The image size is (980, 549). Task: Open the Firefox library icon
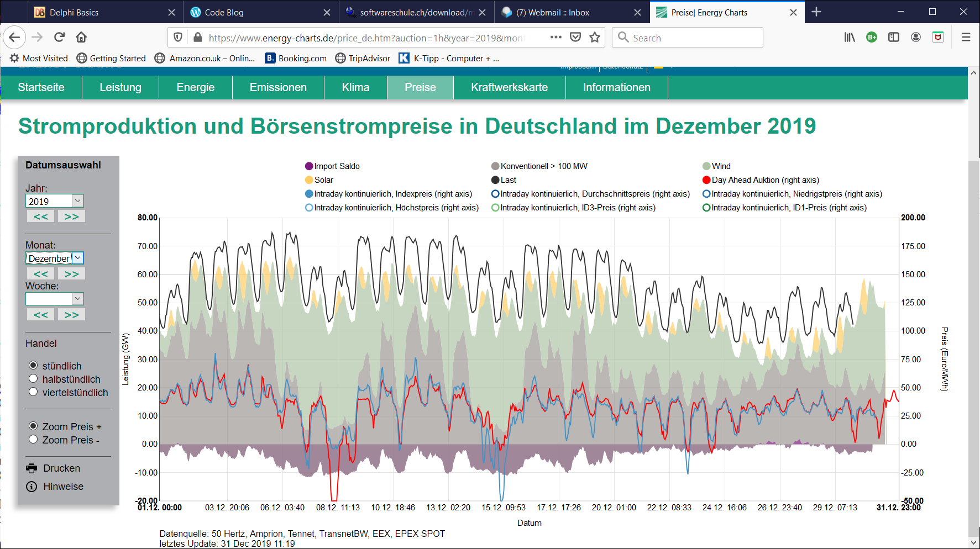pos(850,37)
